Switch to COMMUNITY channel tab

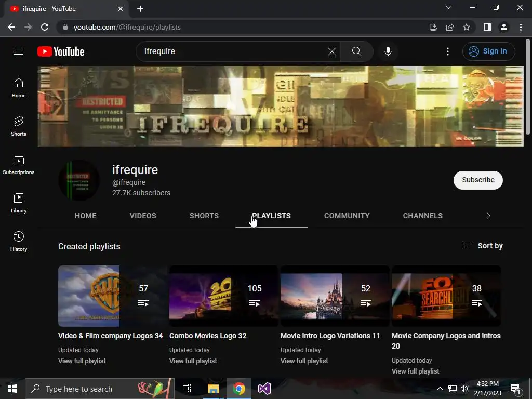point(347,216)
